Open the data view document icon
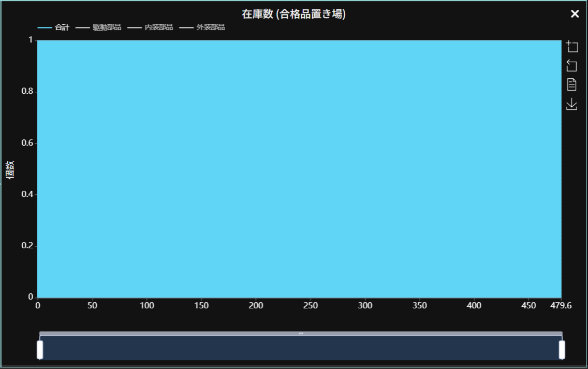Viewport: 588px width, 369px height. tap(571, 84)
